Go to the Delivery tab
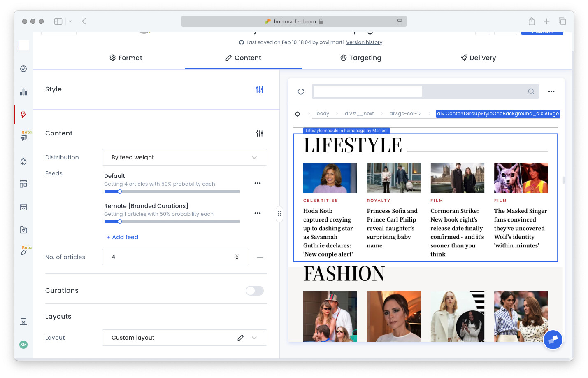Viewport: 588px width, 378px height. (478, 58)
